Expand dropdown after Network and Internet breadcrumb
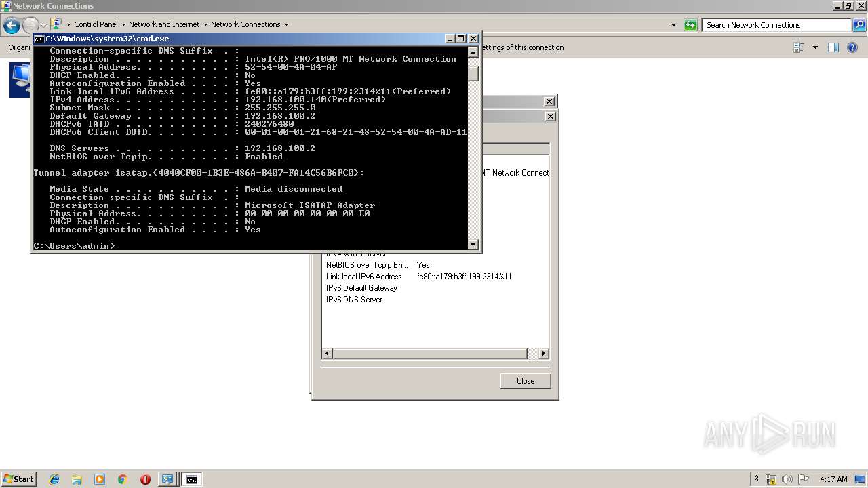The width and height of the screenshot is (868, 488). [x=205, y=24]
